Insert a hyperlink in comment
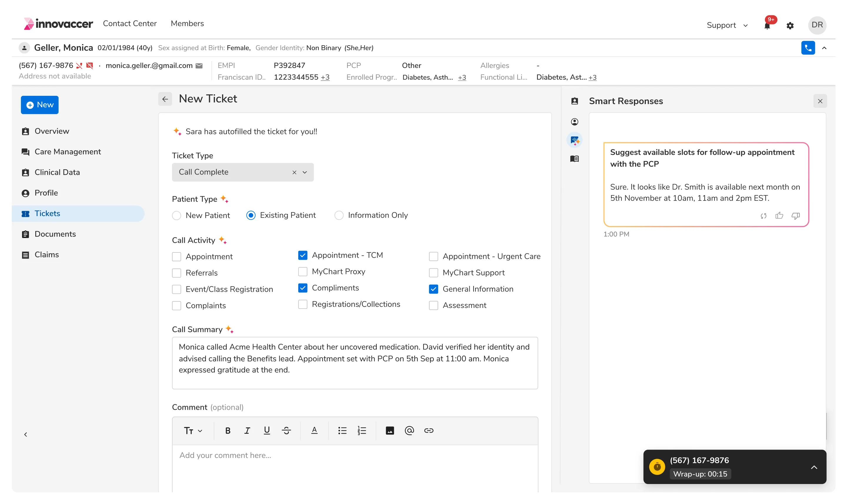Viewport: 847px width, 504px height. (428, 431)
